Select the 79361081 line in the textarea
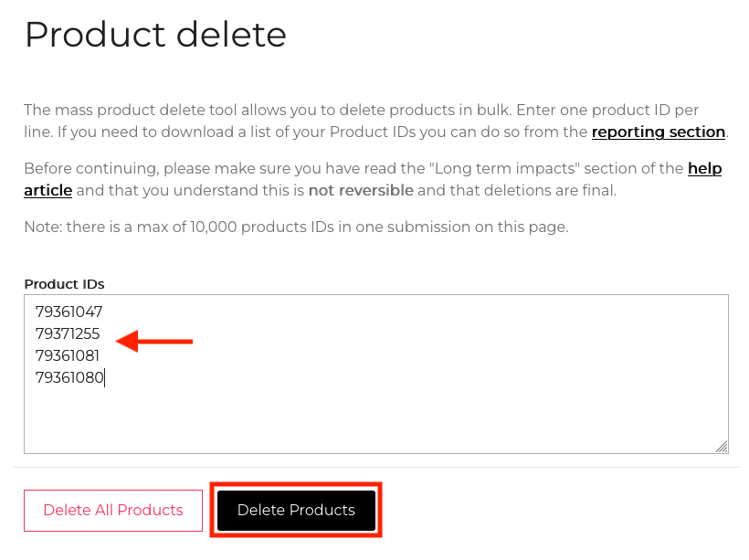 [68, 356]
